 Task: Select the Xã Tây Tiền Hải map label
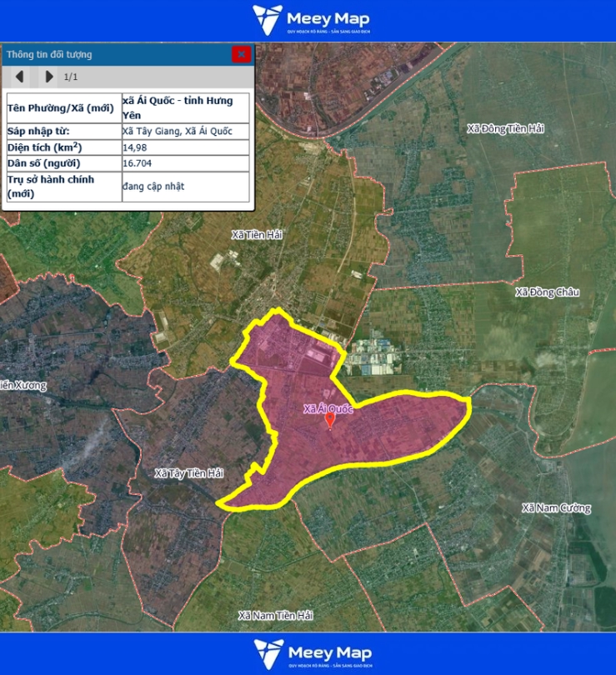[x=189, y=473]
